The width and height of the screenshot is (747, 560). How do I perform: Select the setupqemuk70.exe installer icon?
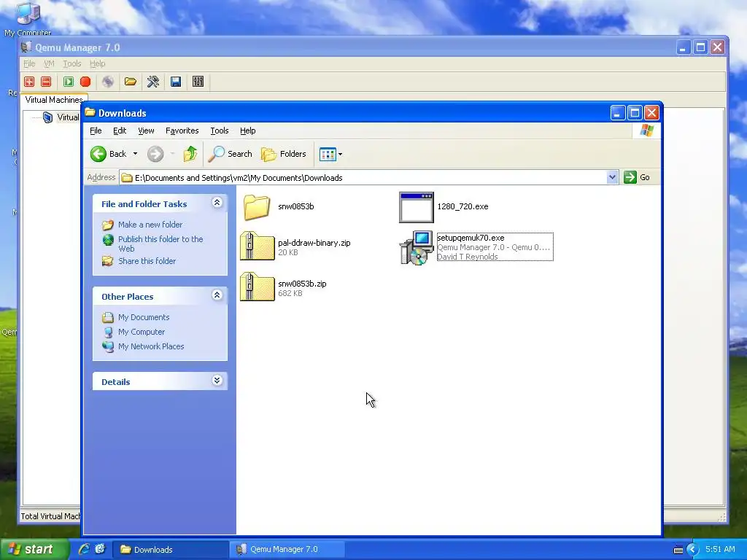[417, 248]
